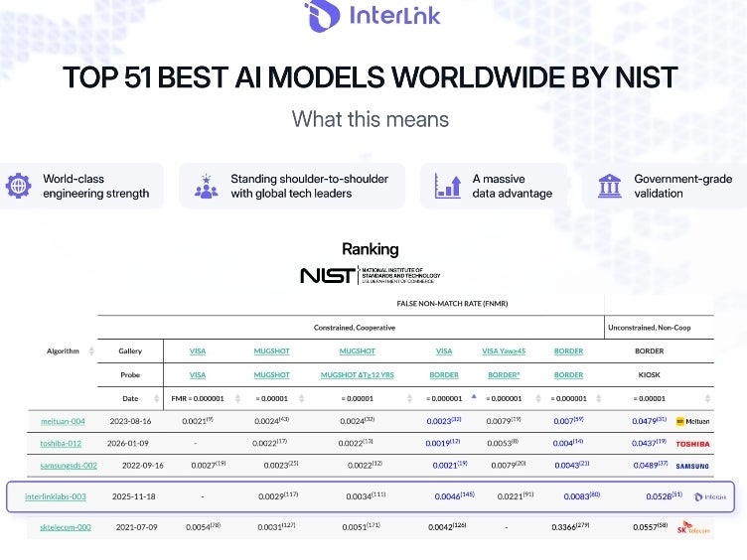Click the 0.0043 value in samsungsds row
Screen dimensions: 747x560
click(572, 465)
